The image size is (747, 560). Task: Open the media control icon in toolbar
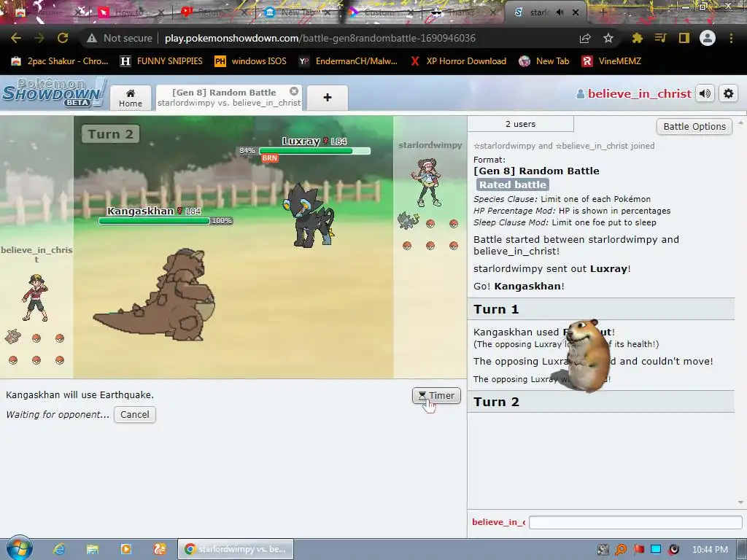click(x=660, y=38)
